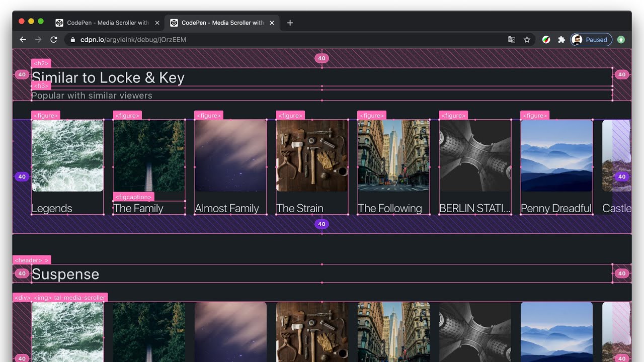Select the city street image in Suspense row

point(393,332)
